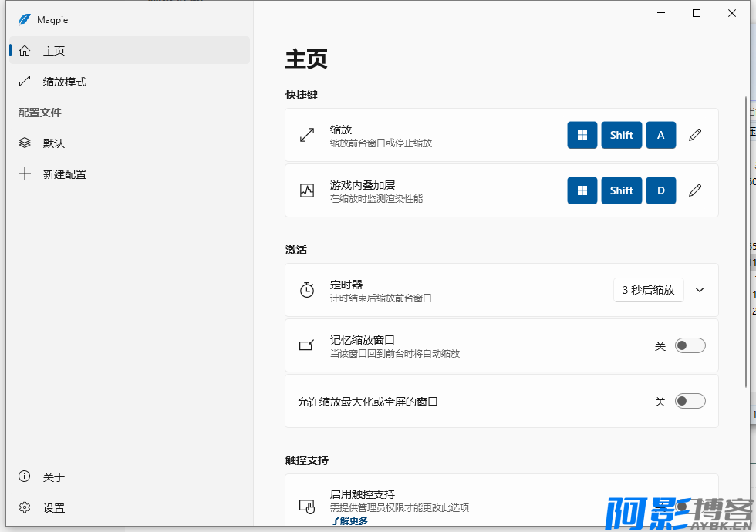This screenshot has height=532, width=756.
Task: Click the 启用触控支持 label
Action: [x=363, y=494]
